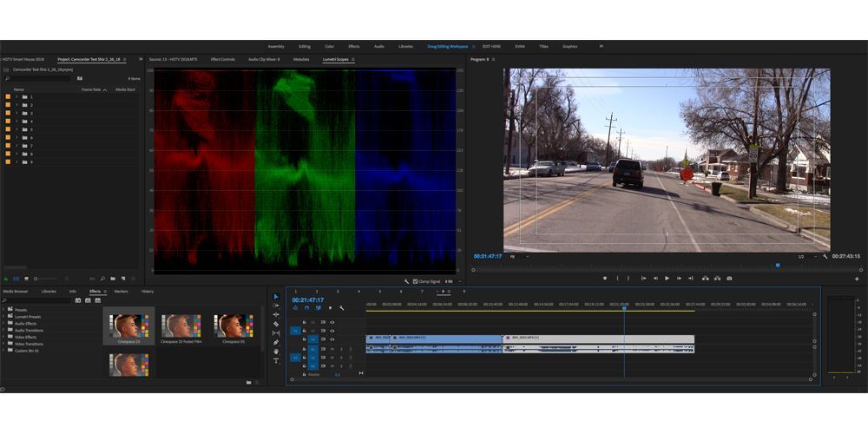The image size is (868, 434).
Task: Go to In point in Program monitor
Action: (x=643, y=279)
